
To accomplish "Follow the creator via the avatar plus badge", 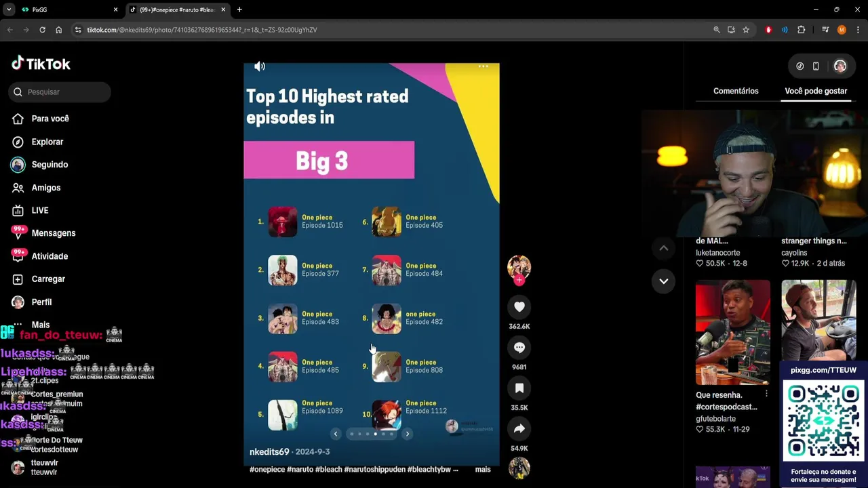I will pyautogui.click(x=519, y=280).
